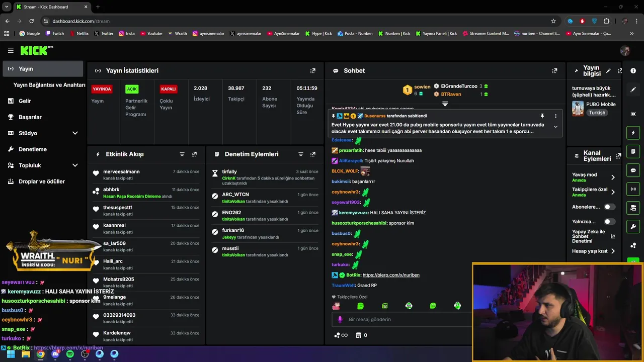Open the shop icon showing 0
The height and width of the screenshot is (362, 644).
coord(361,335)
